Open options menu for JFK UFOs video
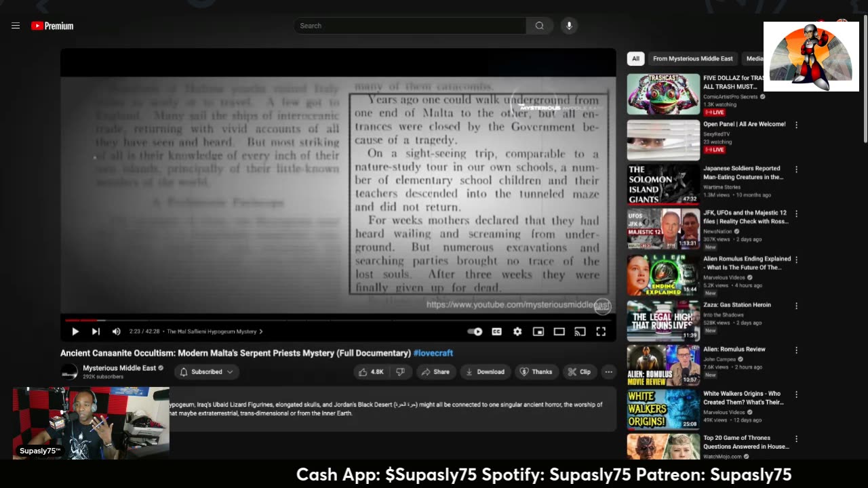 coord(796,214)
